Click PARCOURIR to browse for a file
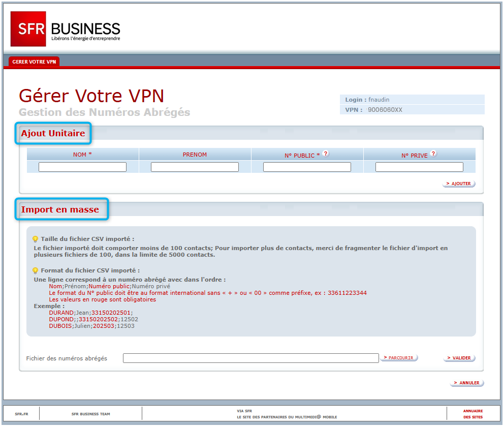Viewport: 504px width, 427px height. pos(398,358)
